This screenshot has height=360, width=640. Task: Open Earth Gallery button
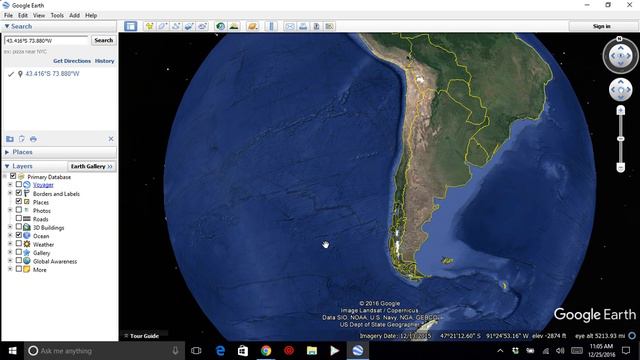coord(91,167)
